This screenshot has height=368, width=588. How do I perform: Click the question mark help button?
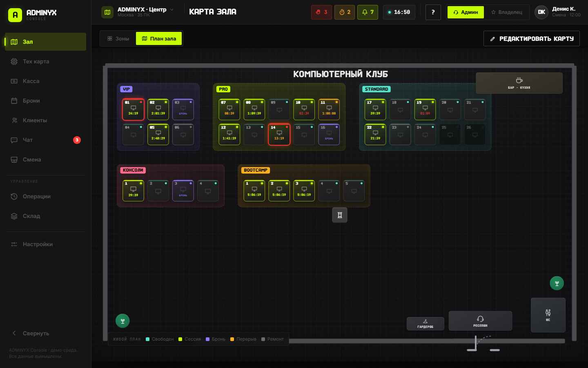[x=433, y=12]
